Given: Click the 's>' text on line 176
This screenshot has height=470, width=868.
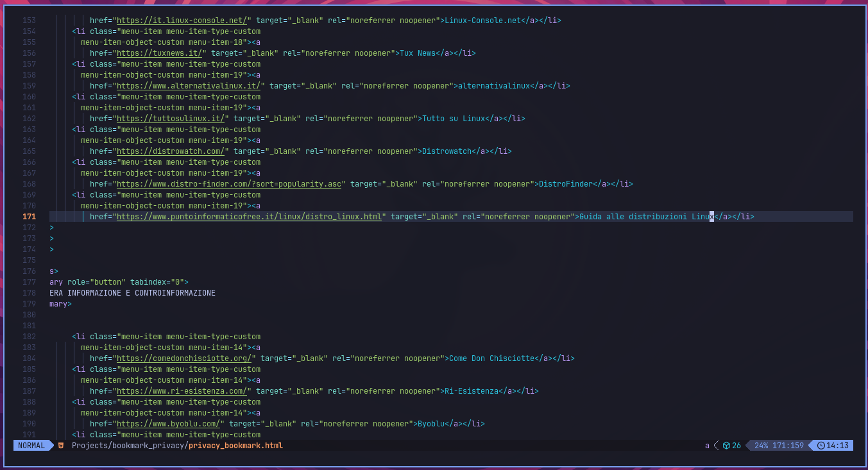Looking at the screenshot, I should coord(54,271).
